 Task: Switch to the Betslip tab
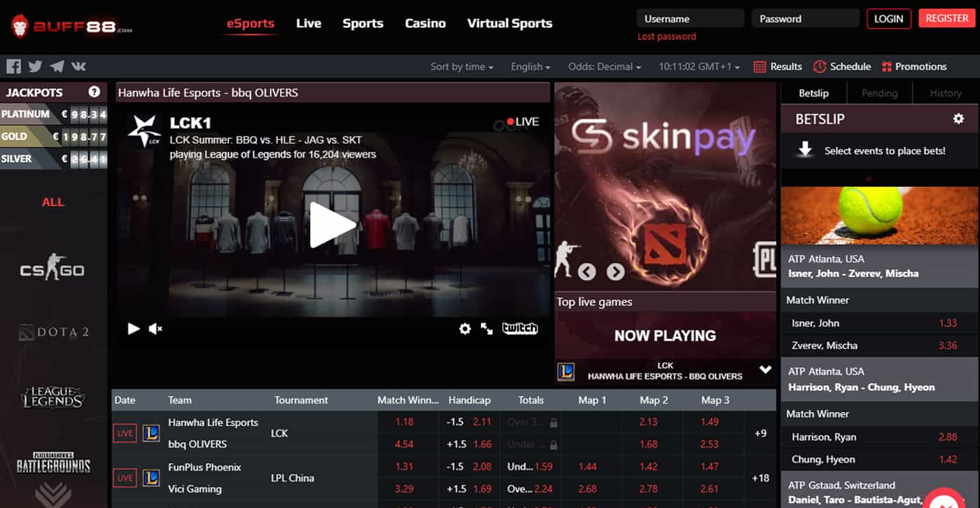pos(813,92)
